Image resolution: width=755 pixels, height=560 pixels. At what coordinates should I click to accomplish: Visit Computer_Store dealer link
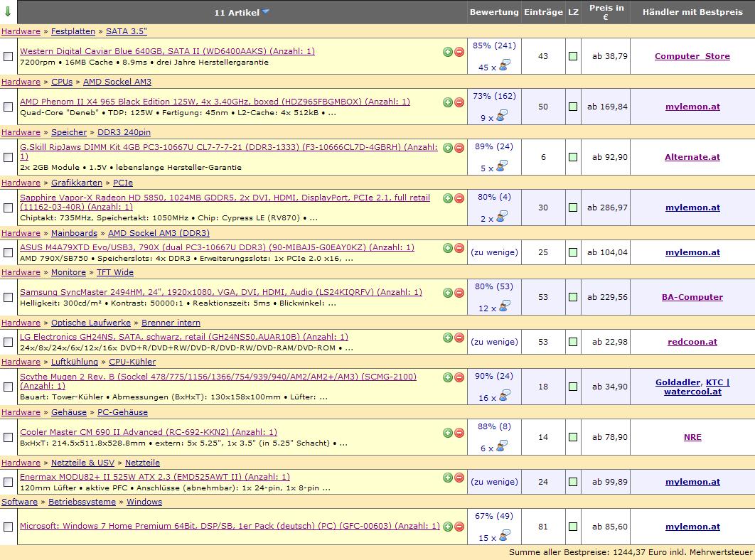tap(692, 56)
